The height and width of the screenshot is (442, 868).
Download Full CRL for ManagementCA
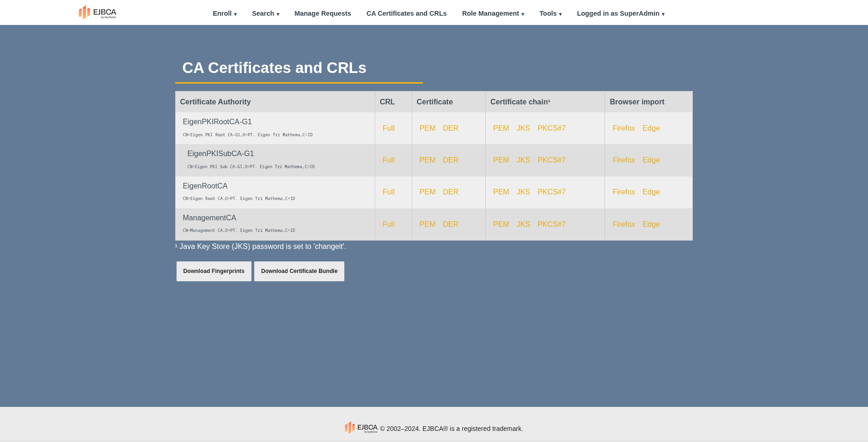(388, 224)
